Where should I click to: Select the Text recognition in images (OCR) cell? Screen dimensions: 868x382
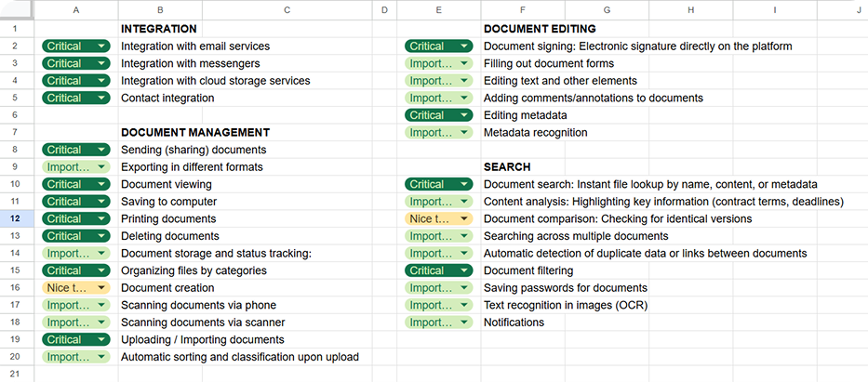click(566, 306)
